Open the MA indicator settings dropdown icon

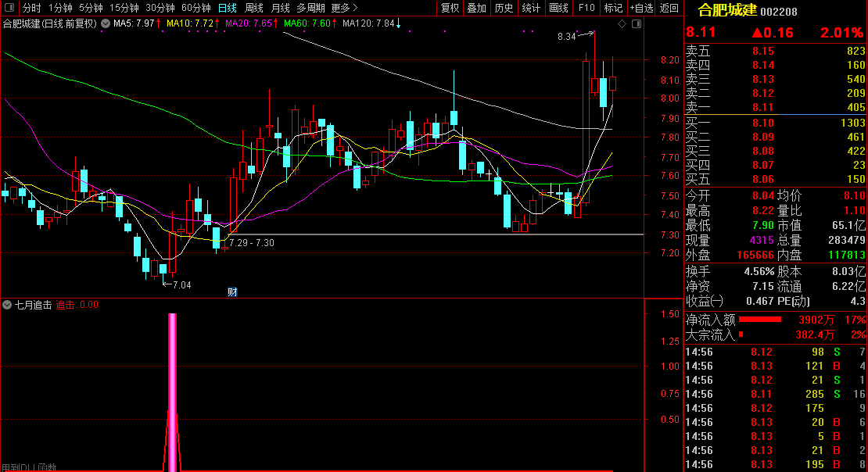(x=106, y=23)
